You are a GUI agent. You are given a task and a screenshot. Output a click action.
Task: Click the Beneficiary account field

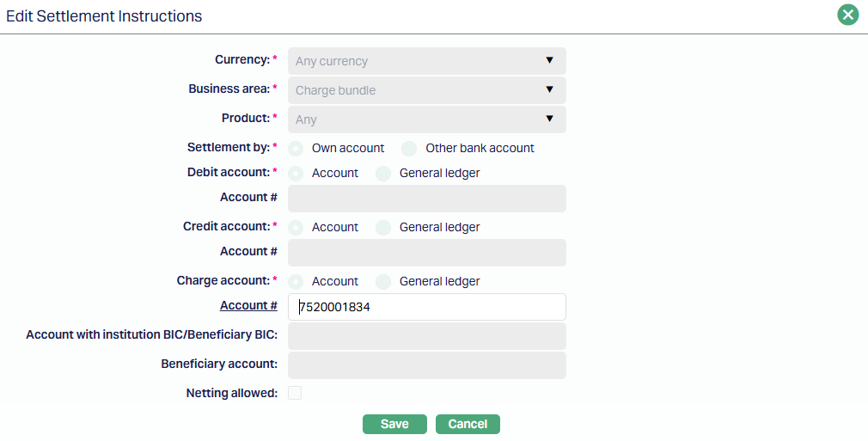coord(426,365)
